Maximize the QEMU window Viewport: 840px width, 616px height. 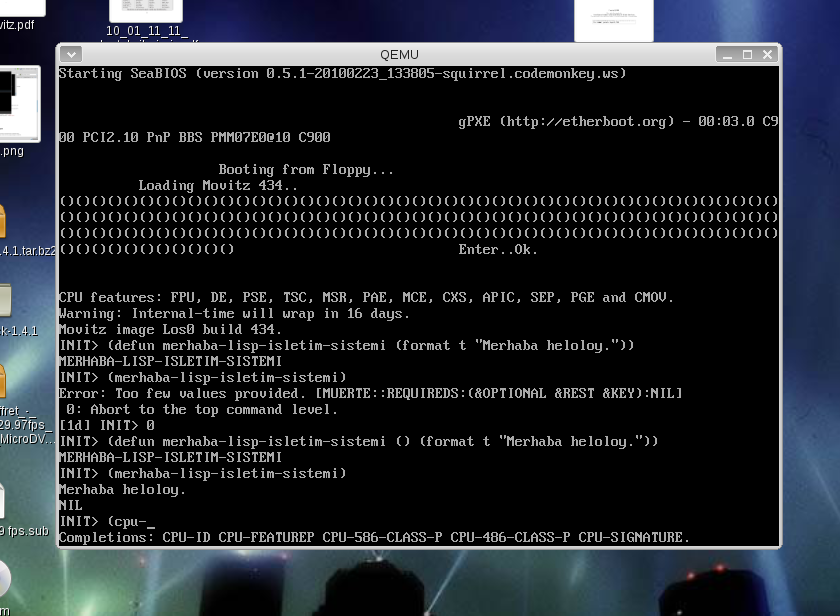click(x=747, y=55)
